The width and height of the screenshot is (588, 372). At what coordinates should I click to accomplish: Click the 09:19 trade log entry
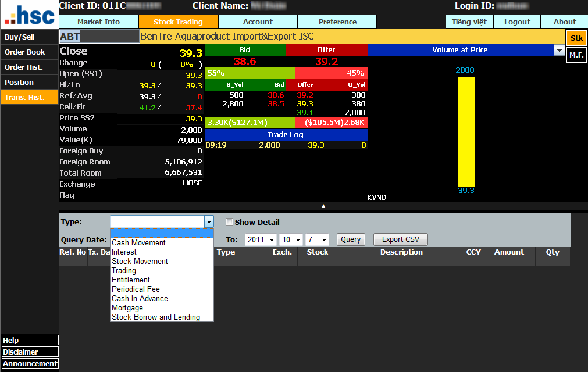click(286, 145)
